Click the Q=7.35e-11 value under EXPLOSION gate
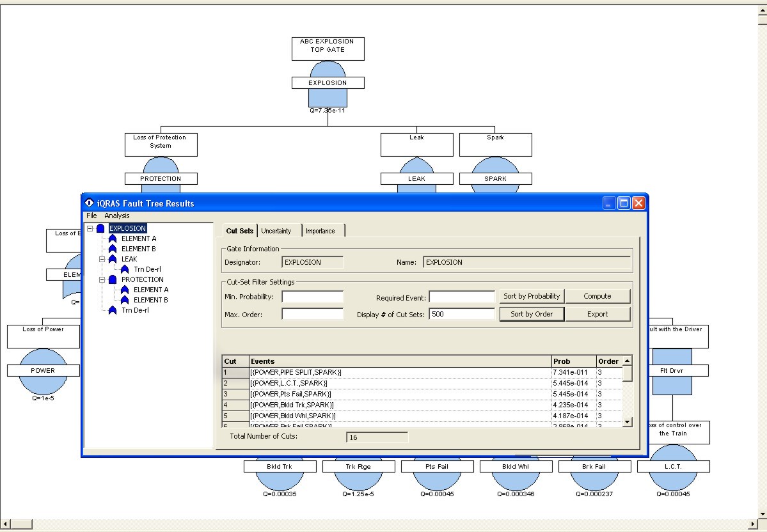 (x=328, y=111)
